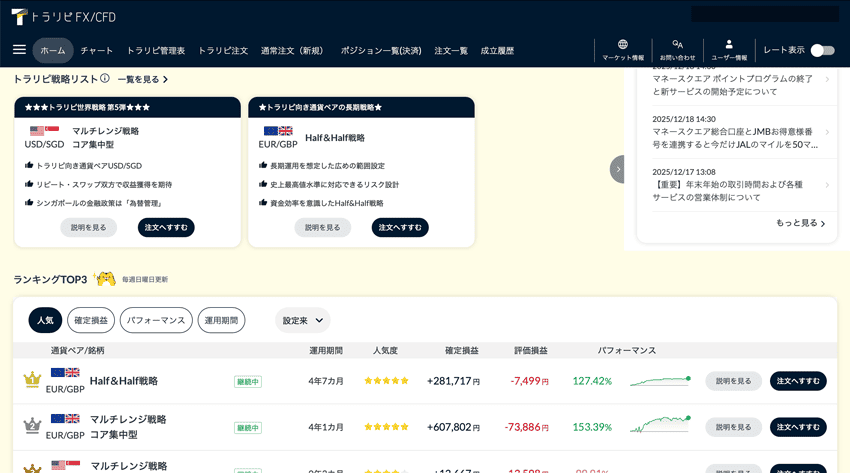850x473 pixels.
Task: Click 説明を見る in rank 1 row
Action: click(733, 381)
